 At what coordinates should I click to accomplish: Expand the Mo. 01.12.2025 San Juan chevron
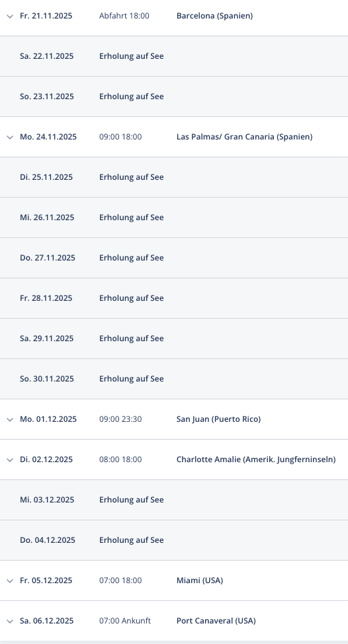point(10,419)
